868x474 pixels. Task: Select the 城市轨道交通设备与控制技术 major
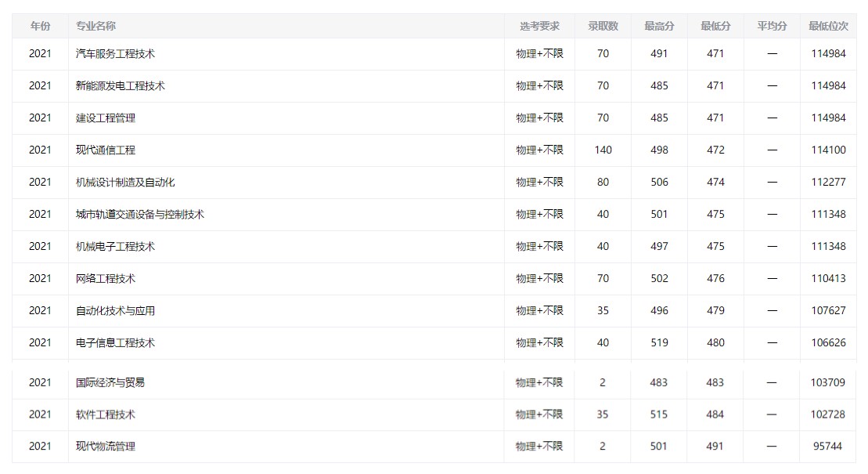coord(140,215)
